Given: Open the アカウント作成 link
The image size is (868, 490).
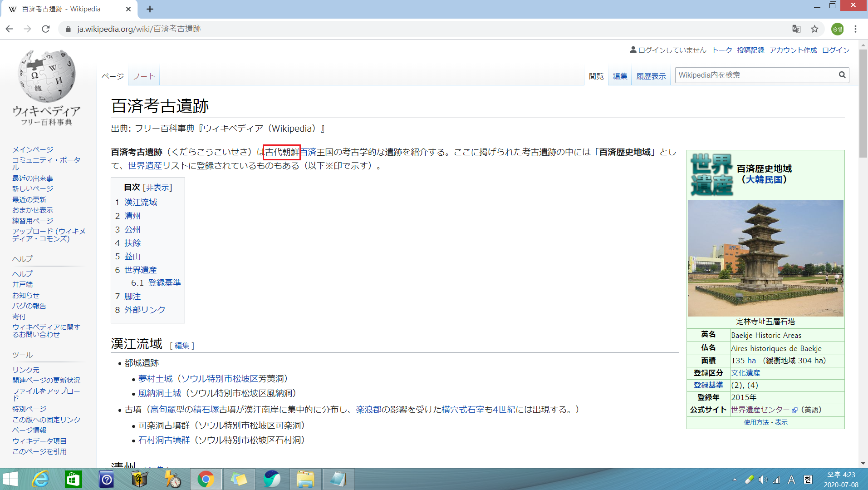Looking at the screenshot, I should (793, 50).
